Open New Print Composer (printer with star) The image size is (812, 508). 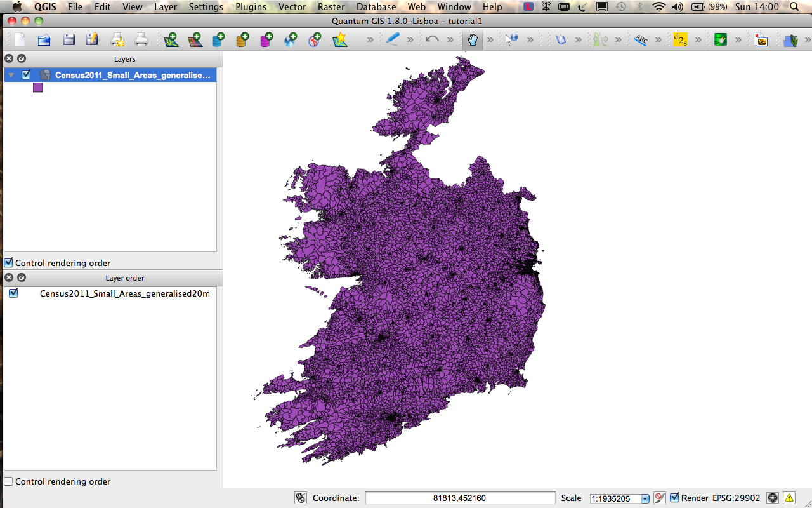[x=117, y=40]
